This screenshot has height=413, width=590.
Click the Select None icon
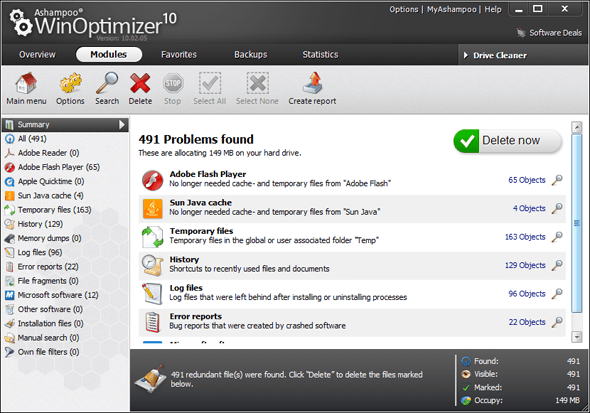pos(257,83)
